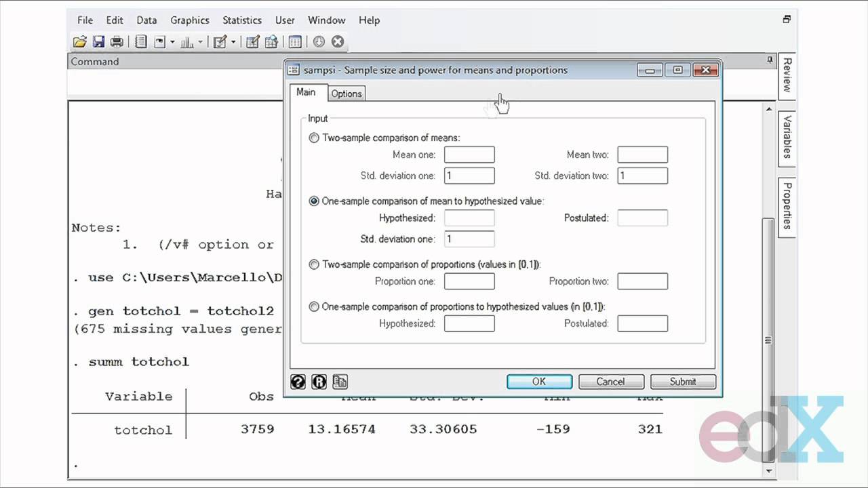The height and width of the screenshot is (488, 868).
Task: Click the restore window icon beside menu bar
Action: 787,20
